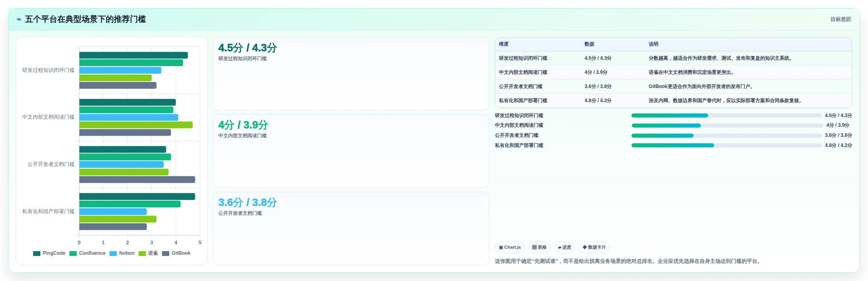Toggle the Confluence legend swatch
This screenshot has width=868, height=281.
(x=73, y=254)
